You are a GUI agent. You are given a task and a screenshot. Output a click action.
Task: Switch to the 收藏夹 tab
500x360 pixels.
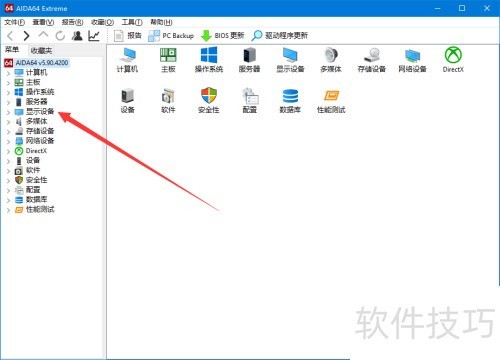(x=41, y=51)
